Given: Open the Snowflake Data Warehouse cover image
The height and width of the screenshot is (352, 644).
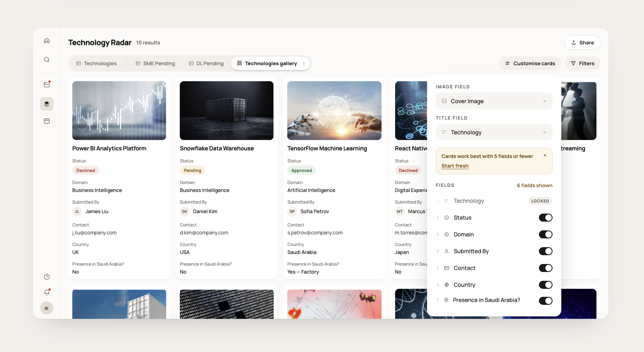Looking at the screenshot, I should point(227,111).
